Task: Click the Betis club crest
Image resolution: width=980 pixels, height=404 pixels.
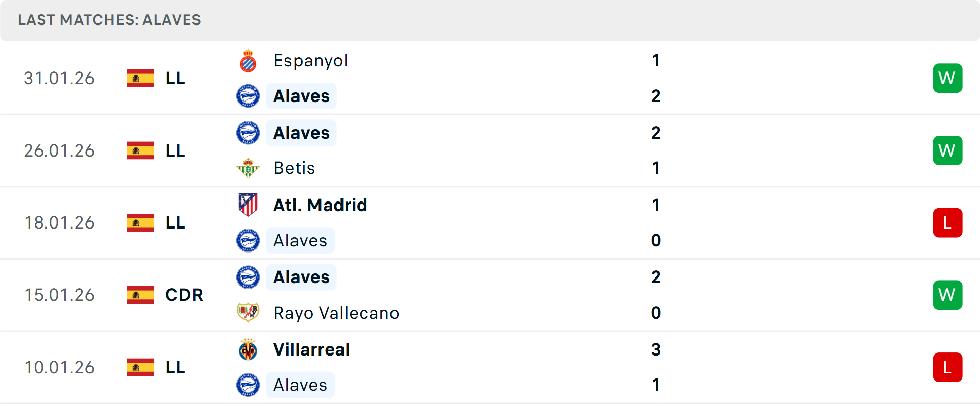Action: click(x=248, y=168)
